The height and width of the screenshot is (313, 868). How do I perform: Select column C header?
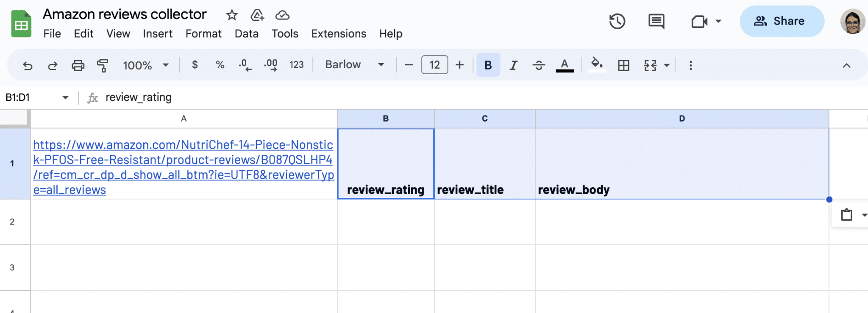485,119
